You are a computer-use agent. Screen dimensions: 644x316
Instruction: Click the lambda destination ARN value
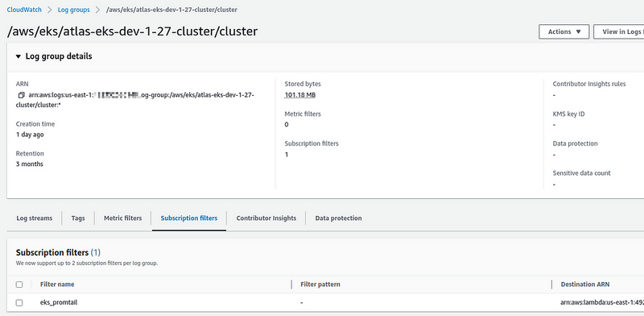[602, 302]
